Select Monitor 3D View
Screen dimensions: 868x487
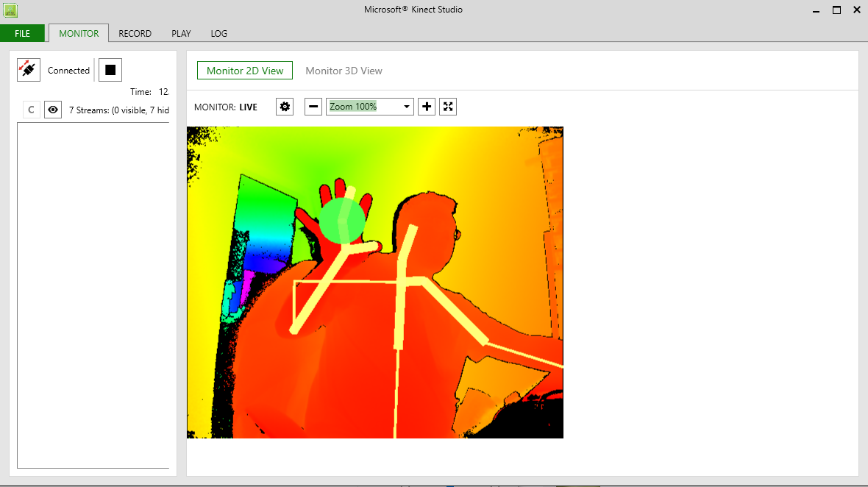pos(344,71)
